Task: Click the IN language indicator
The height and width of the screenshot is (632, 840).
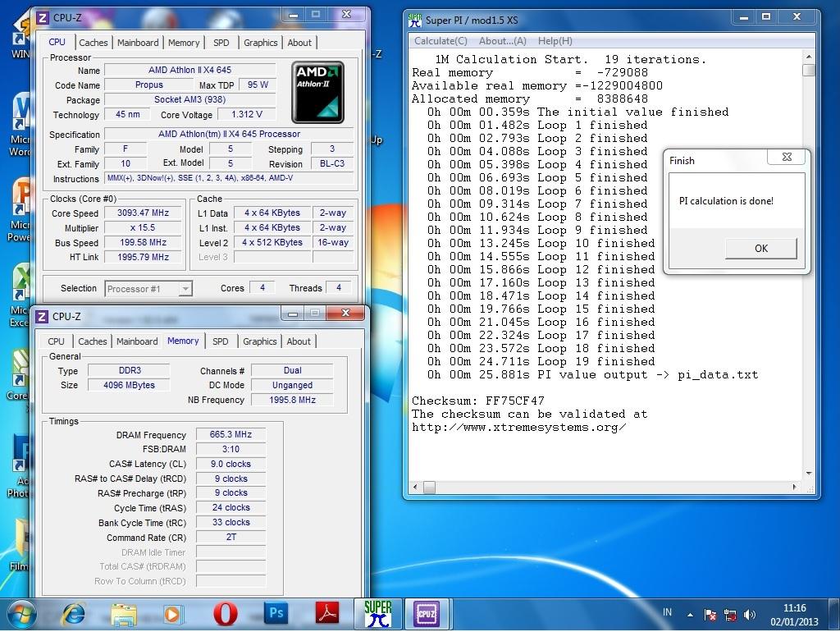Action: [x=667, y=612]
